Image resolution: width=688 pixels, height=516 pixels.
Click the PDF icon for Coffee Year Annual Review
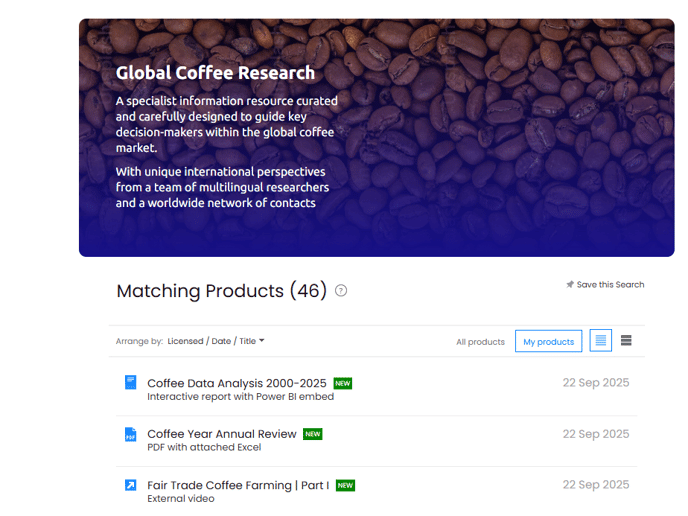[x=130, y=435]
